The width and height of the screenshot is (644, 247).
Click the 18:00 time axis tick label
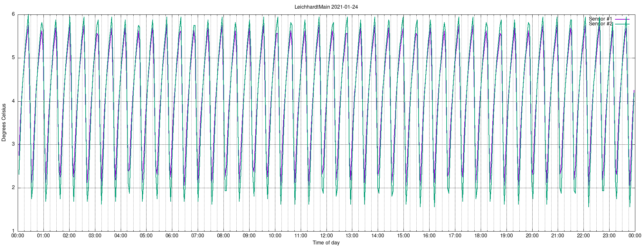pyautogui.click(x=480, y=236)
